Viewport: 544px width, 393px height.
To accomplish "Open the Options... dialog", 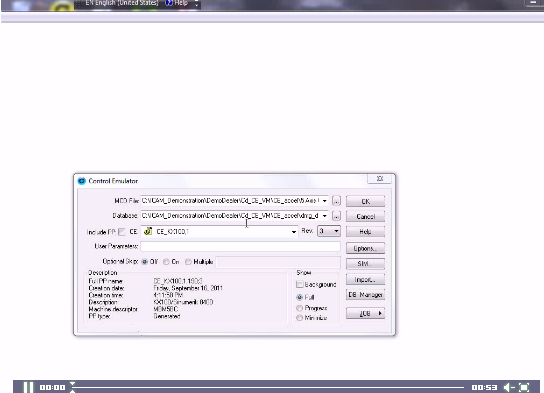I will click(365, 248).
